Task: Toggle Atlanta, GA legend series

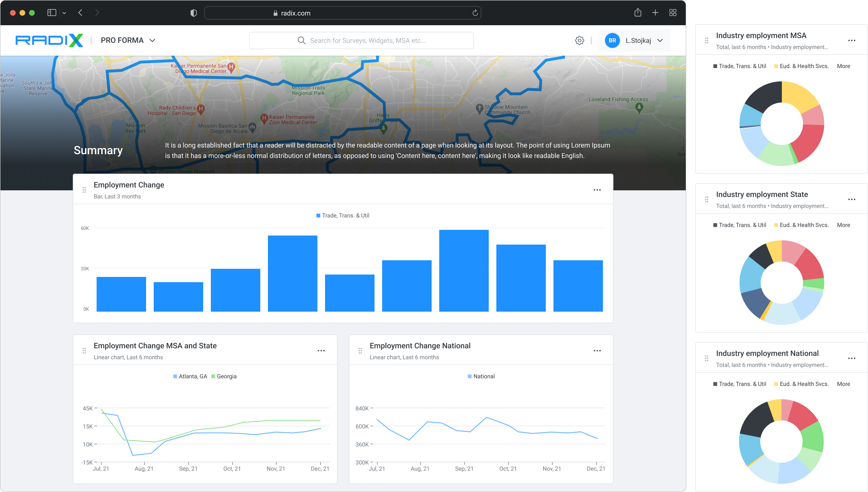Action: [x=190, y=376]
